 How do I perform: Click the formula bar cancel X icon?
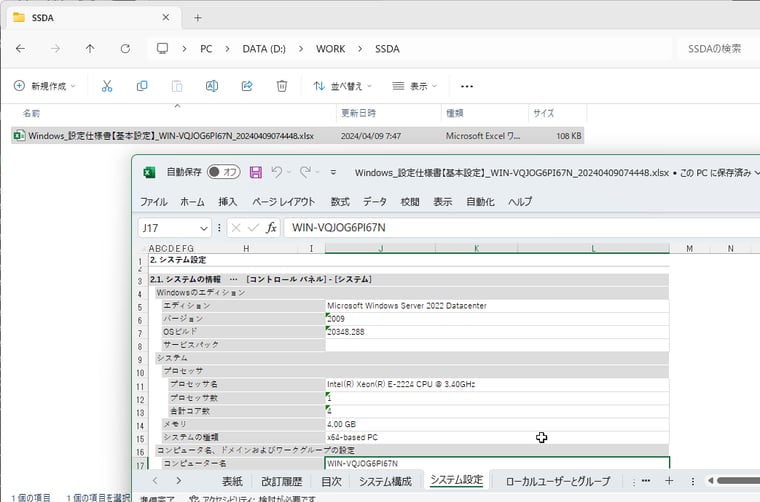point(236,228)
